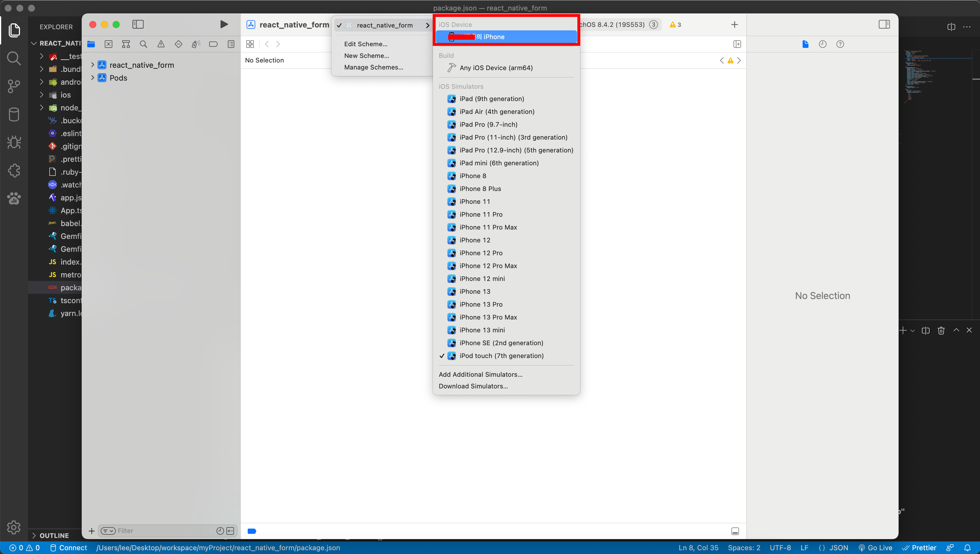Screen dimensions: 980x554
Task: Choose Edit Scheme menu entry
Action: [366, 44]
